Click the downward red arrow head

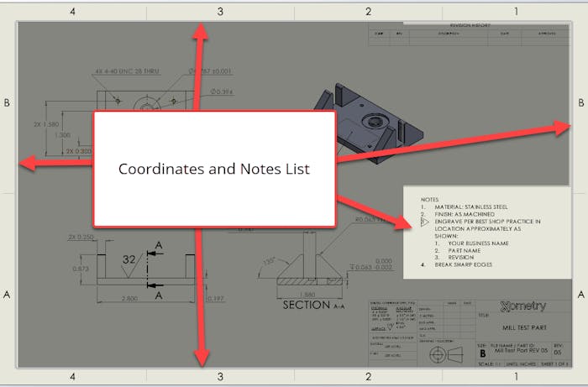click(201, 358)
